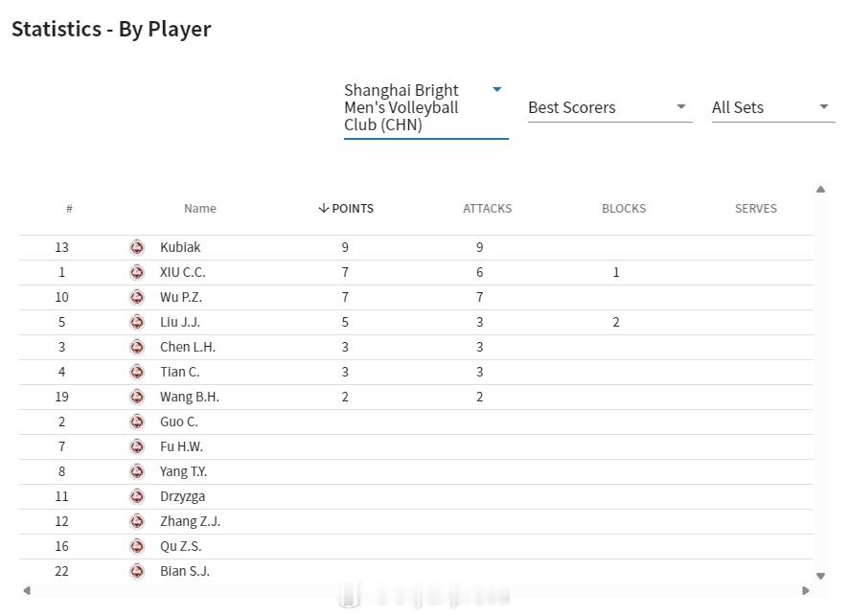Screen dimensions: 849x616
Task: Click the club icon beside Bian S.J.
Action: pyautogui.click(x=137, y=571)
